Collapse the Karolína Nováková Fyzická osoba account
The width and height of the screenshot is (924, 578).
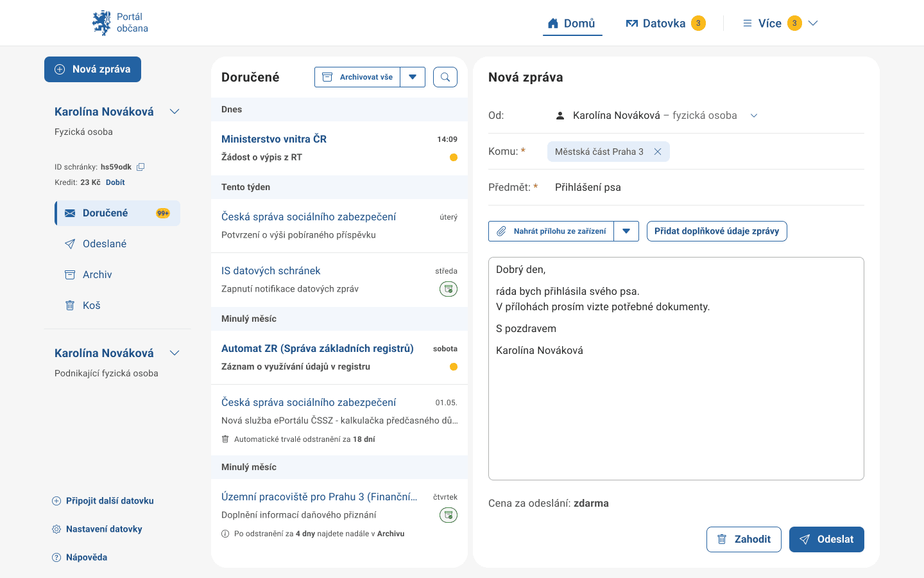point(175,112)
